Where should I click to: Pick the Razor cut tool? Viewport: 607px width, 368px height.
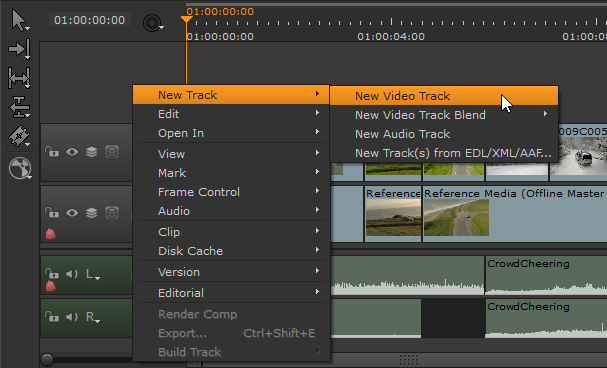click(x=19, y=136)
